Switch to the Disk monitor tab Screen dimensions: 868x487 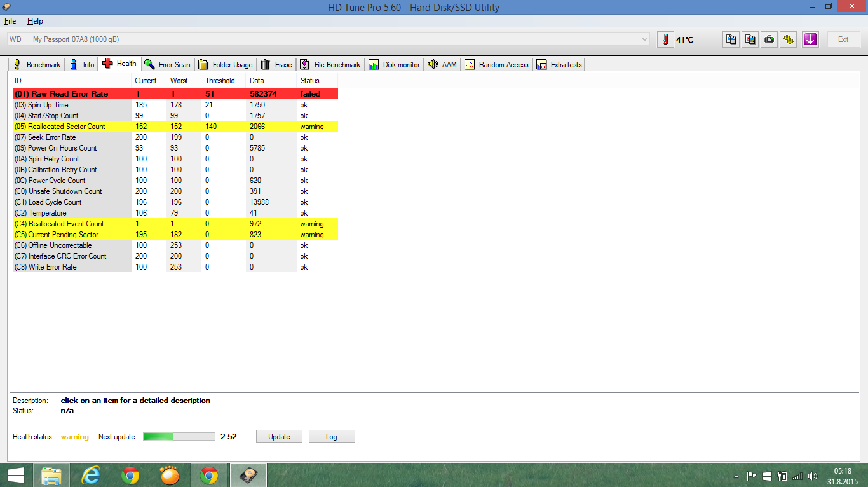pyautogui.click(x=394, y=64)
